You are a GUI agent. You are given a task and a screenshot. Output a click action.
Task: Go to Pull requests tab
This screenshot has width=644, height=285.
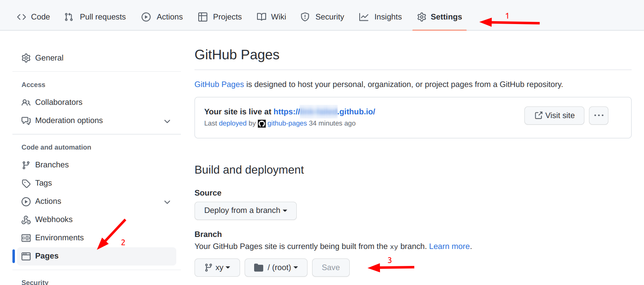(95, 17)
